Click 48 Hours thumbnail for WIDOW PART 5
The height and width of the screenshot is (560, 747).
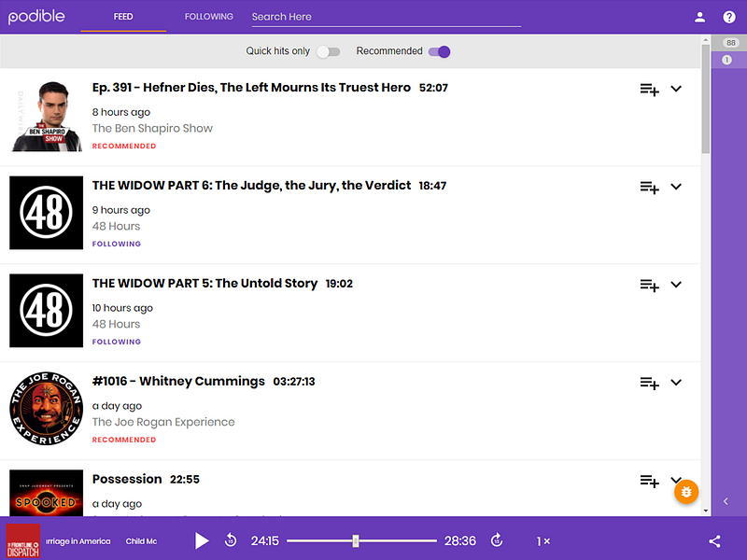(x=46, y=311)
